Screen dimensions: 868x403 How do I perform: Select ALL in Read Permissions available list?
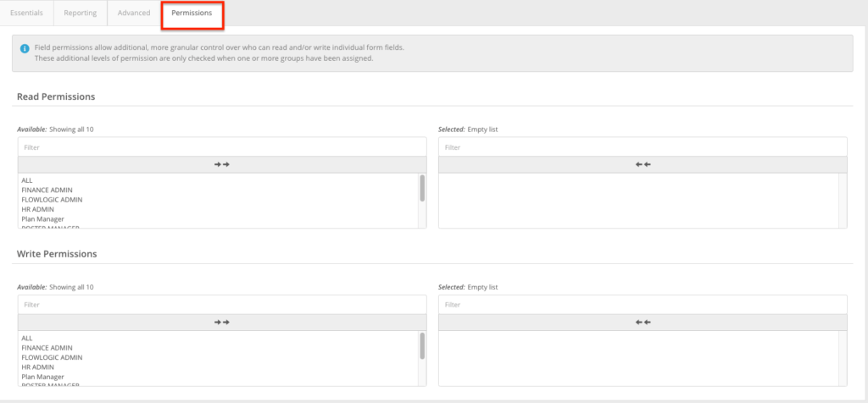pyautogui.click(x=27, y=180)
